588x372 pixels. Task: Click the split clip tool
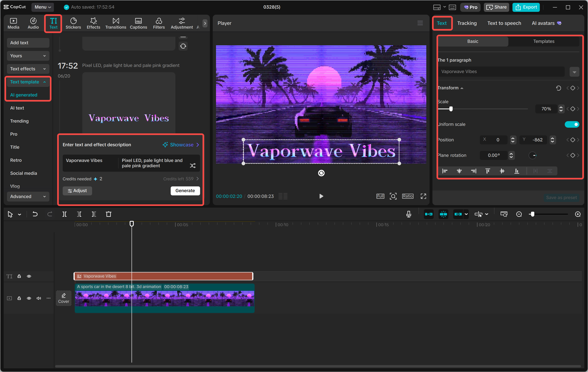pyautogui.click(x=65, y=214)
